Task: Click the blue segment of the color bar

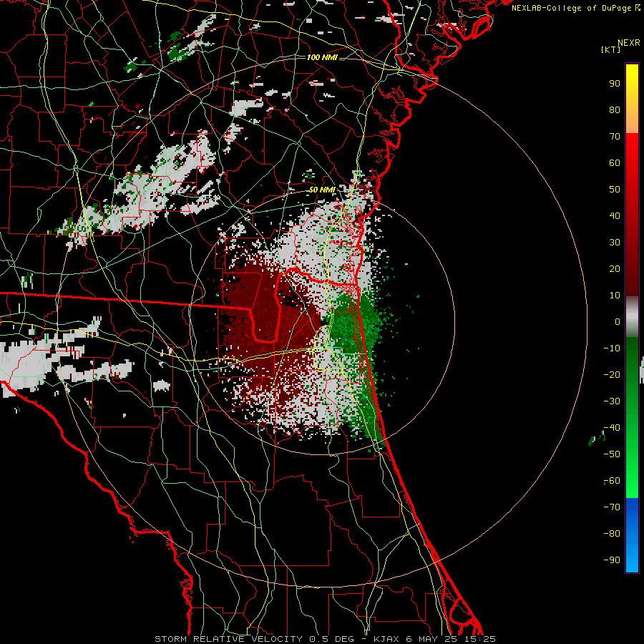Action: [x=632, y=535]
